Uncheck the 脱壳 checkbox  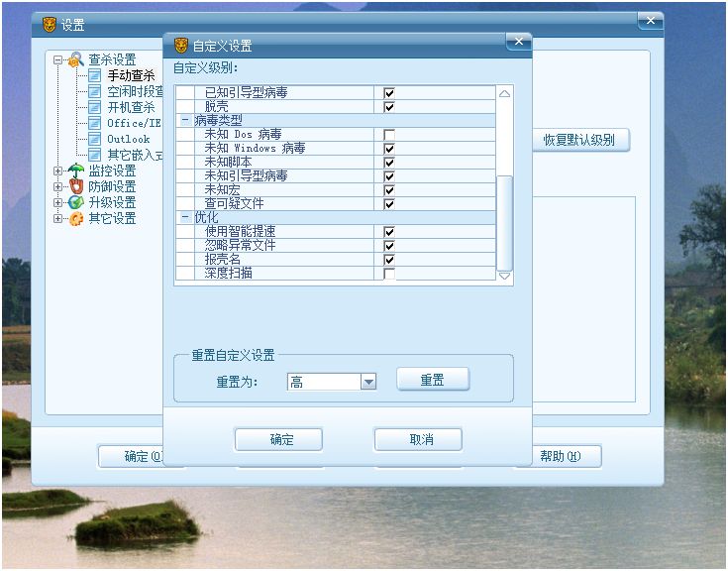[389, 107]
